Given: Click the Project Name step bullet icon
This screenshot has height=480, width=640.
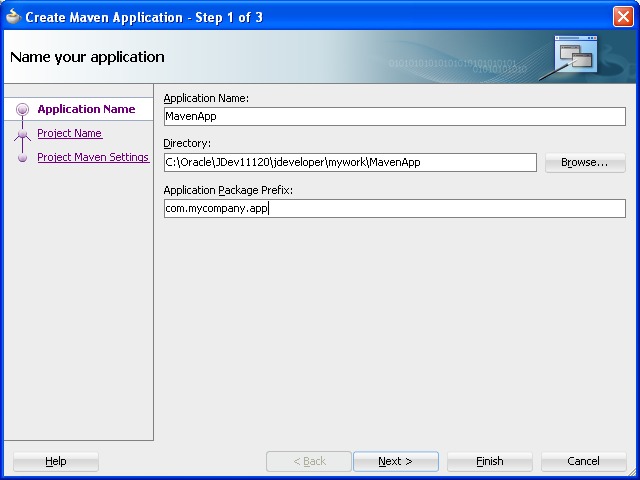Looking at the screenshot, I should click(x=22, y=133).
